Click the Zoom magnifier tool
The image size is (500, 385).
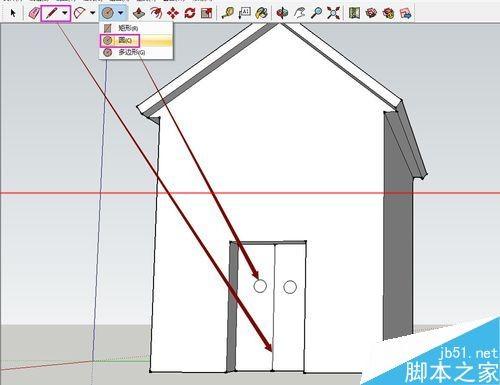[316, 13]
